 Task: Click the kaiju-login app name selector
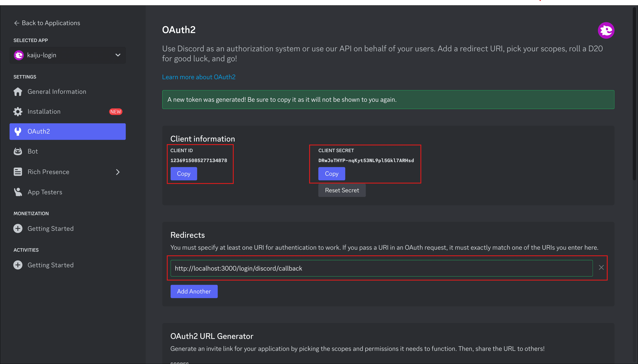click(x=68, y=55)
